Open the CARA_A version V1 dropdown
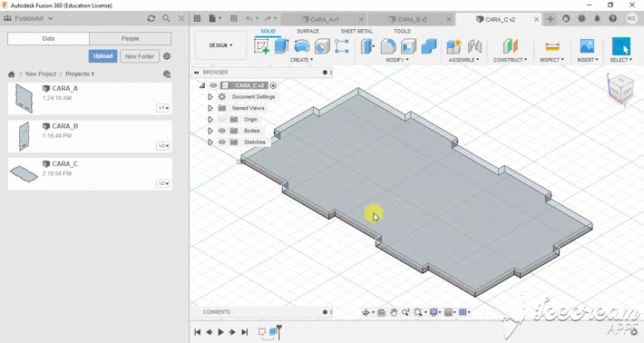The width and height of the screenshot is (644, 343). tap(163, 108)
